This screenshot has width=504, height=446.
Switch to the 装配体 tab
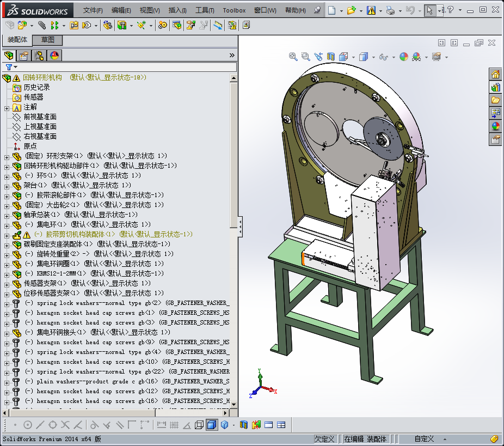(17, 40)
